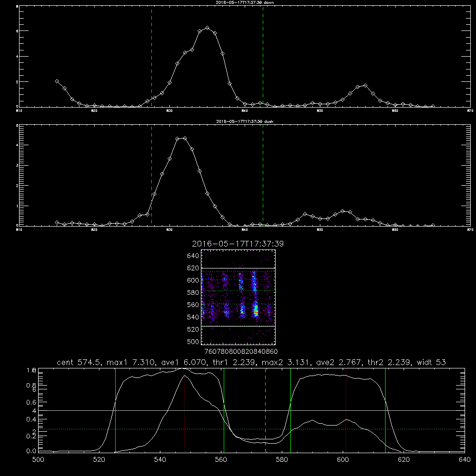Click the orange dashed center line in bottom plot
Image resolution: width=476 pixels, height=476 pixels.
click(x=265, y=410)
